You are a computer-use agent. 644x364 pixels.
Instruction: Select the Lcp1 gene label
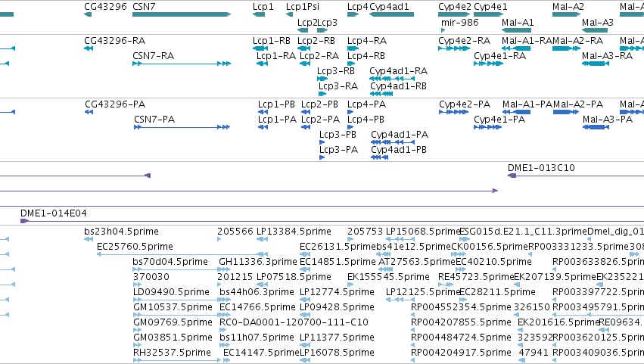(x=263, y=7)
